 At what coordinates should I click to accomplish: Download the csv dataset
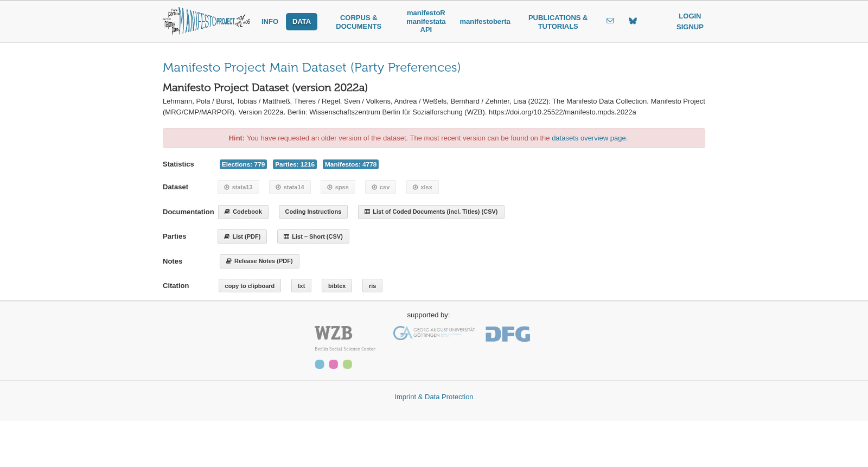(380, 187)
